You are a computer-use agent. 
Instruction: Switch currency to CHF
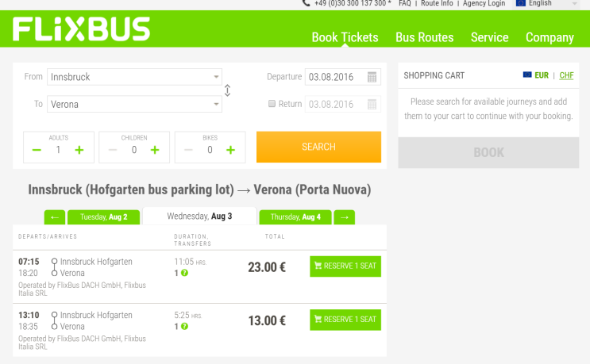point(566,75)
